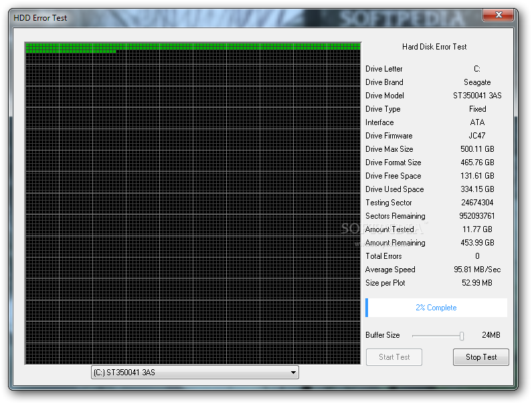This screenshot has height=404, width=532.
Task: Click the Drive Firmware label
Action: coord(389,136)
